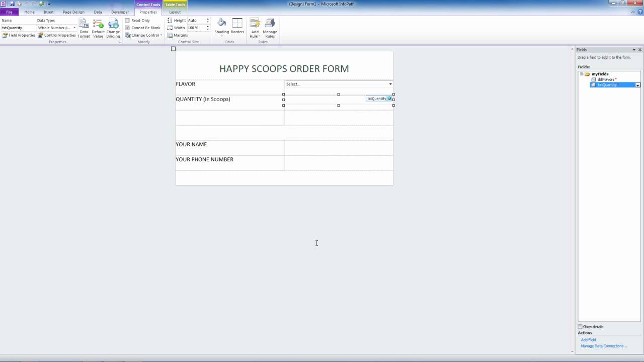
Task: Click the txtQuantity text box in form
Action: [339, 99]
